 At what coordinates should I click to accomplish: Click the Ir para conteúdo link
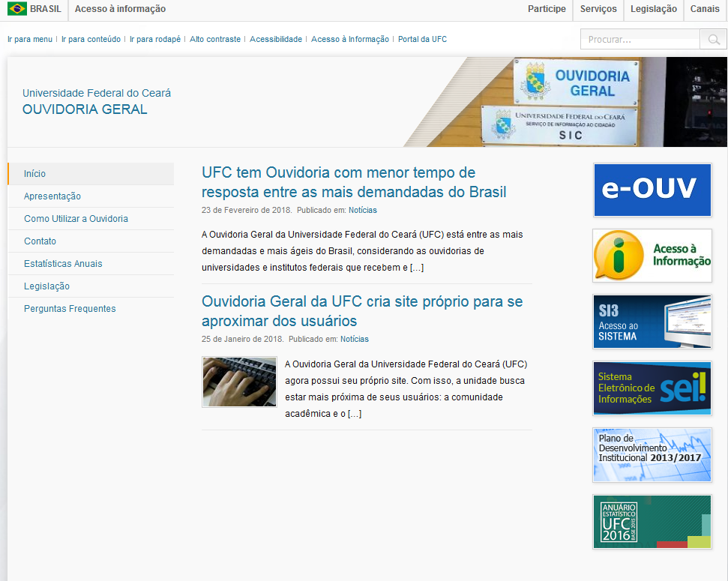[x=91, y=39]
